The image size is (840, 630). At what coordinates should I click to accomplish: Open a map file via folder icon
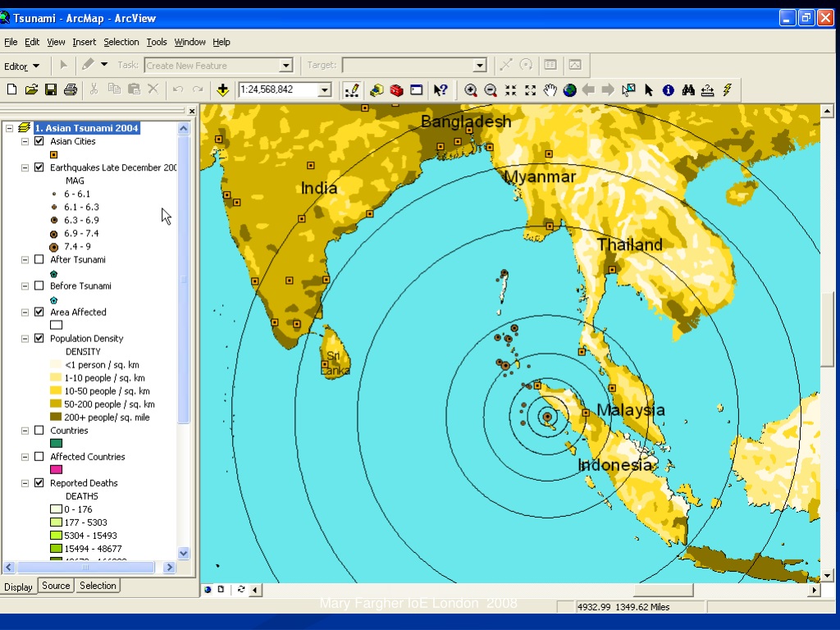click(32, 90)
